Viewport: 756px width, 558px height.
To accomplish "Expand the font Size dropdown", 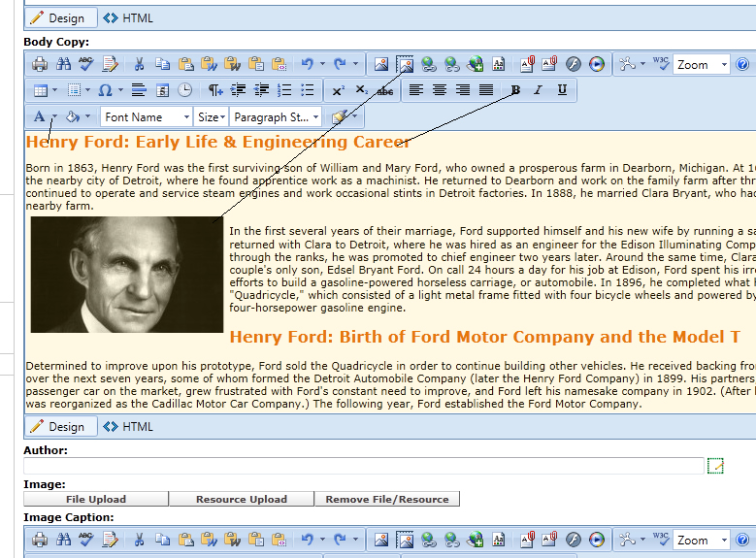I will 212,117.
